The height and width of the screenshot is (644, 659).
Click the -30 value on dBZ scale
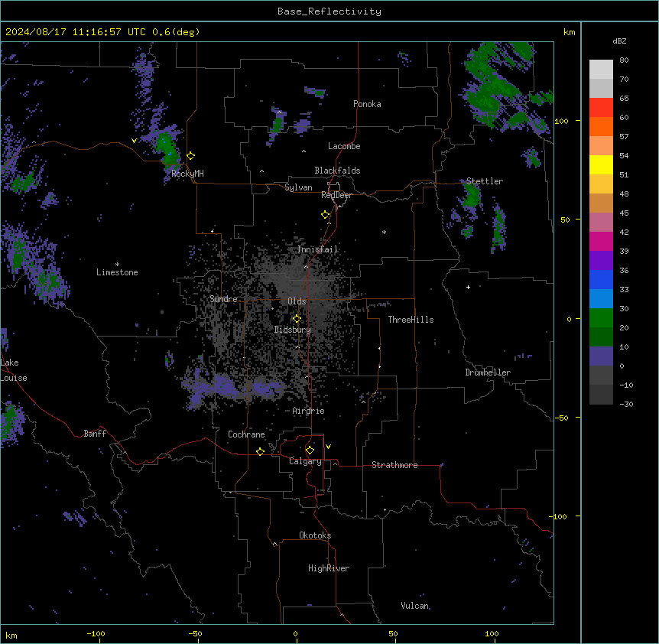tap(626, 404)
